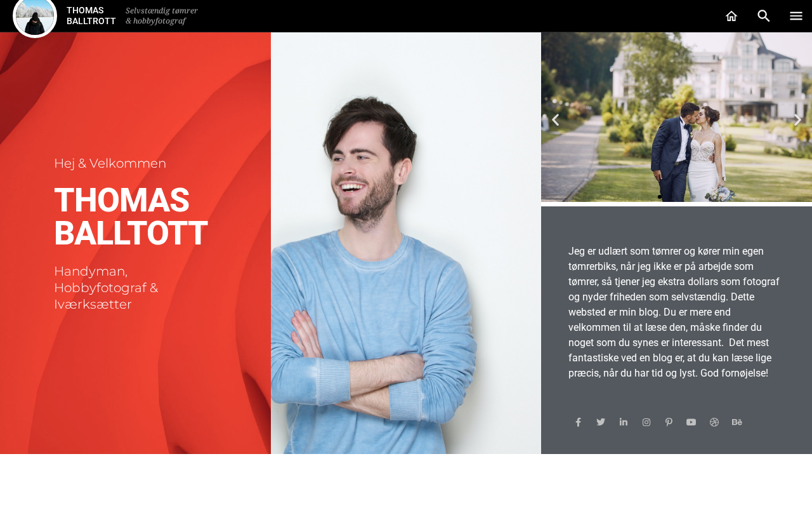The height and width of the screenshot is (508, 812).
Task: Open the Instagram profile icon
Action: [x=646, y=422]
